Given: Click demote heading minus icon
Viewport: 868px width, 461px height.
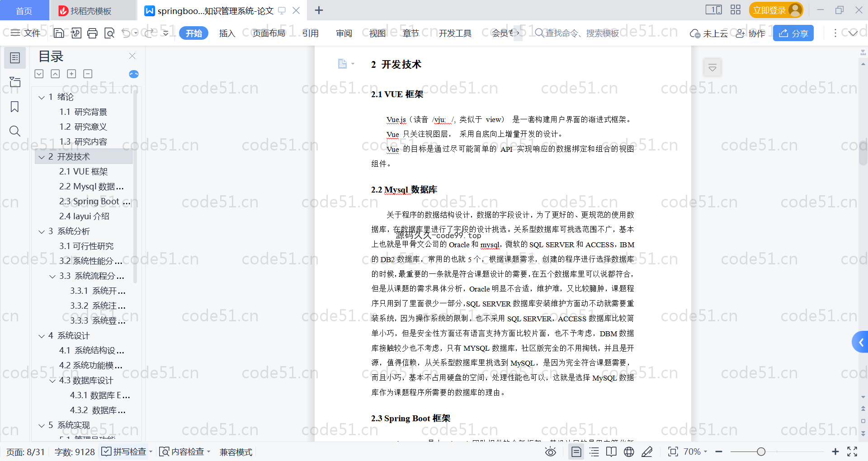Looking at the screenshot, I should 88,74.
